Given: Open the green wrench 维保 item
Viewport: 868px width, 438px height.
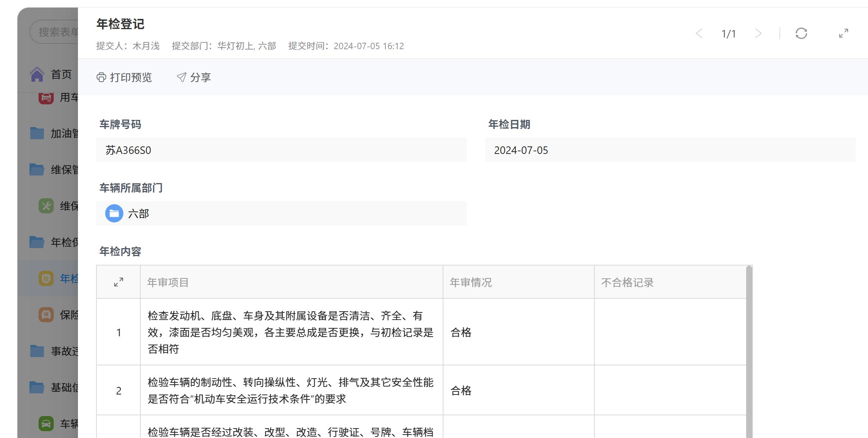Looking at the screenshot, I should pyautogui.click(x=46, y=206).
